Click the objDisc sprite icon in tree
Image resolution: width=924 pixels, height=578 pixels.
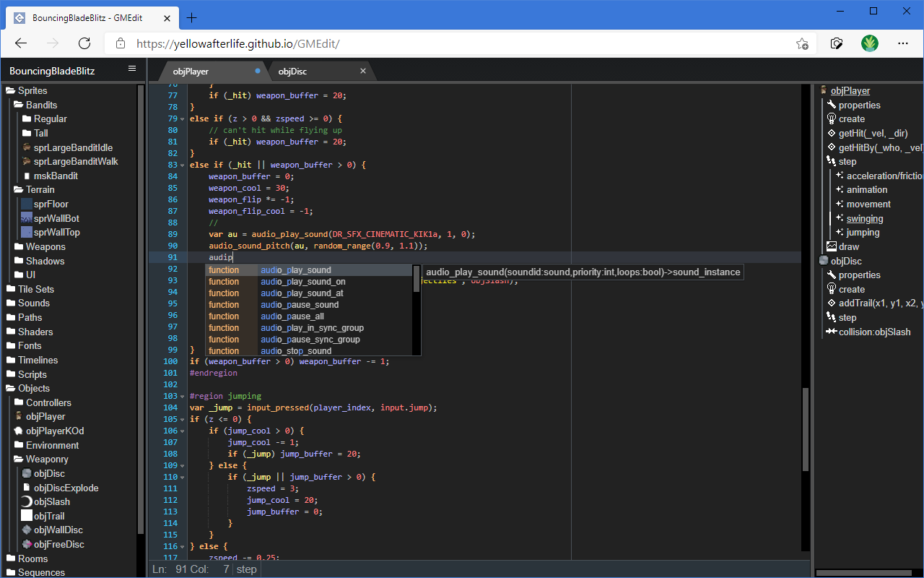point(27,474)
